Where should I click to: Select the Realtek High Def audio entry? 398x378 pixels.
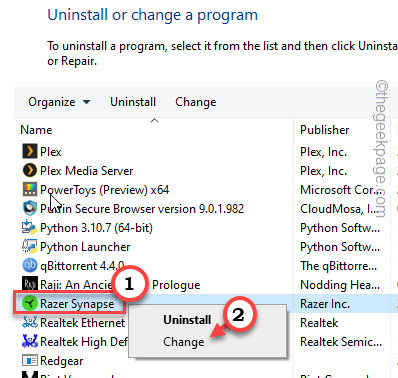[x=84, y=342]
